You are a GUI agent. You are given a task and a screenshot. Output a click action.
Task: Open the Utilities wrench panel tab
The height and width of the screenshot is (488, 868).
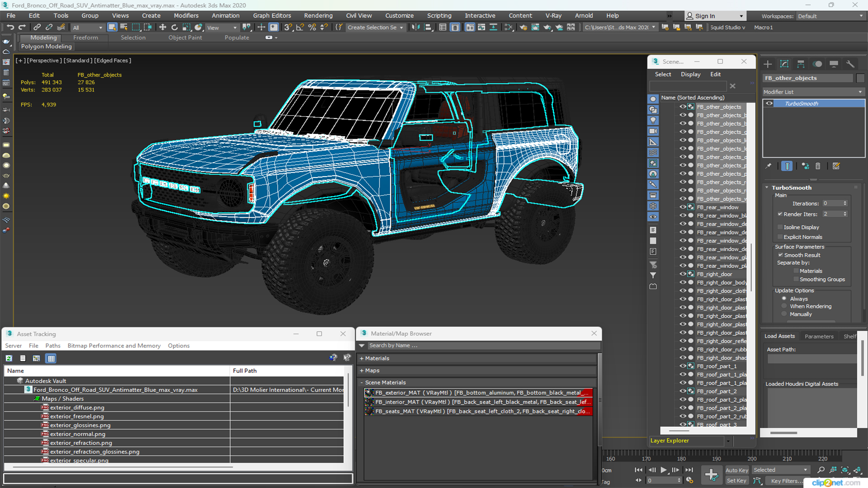(x=850, y=64)
